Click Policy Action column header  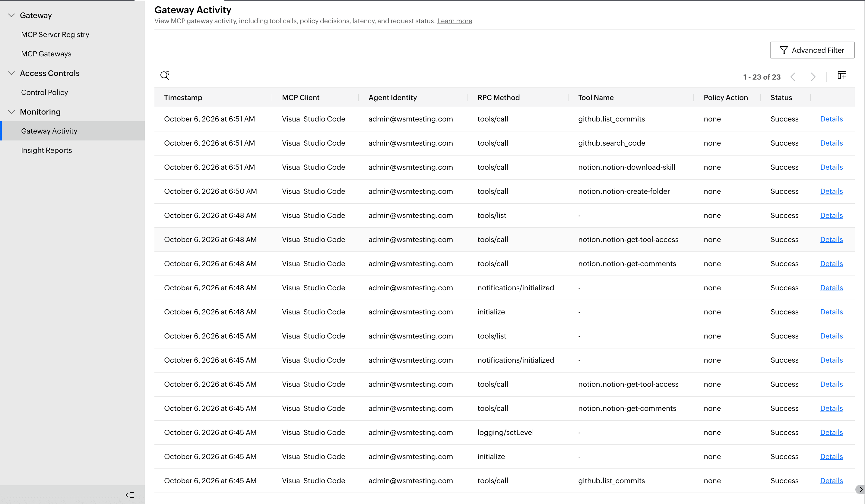coord(726,97)
